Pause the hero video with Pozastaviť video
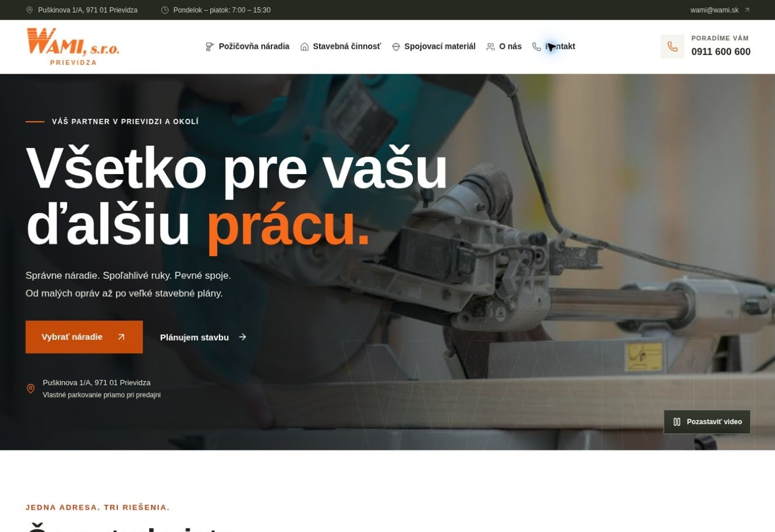The width and height of the screenshot is (775, 532). point(707,422)
